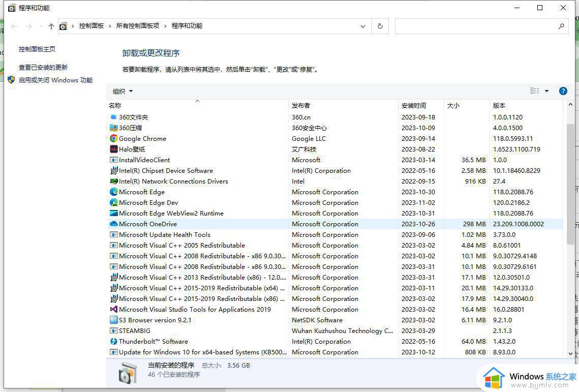The width and height of the screenshot is (579, 392).
Task: Open 启用或关闭 Windows 功能 link
Action: 56,80
